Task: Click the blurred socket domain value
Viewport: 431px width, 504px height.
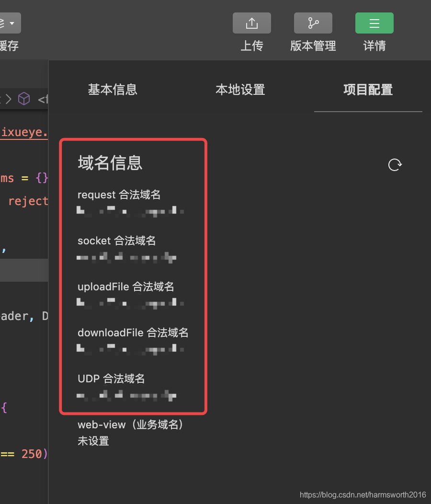Action: click(126, 257)
